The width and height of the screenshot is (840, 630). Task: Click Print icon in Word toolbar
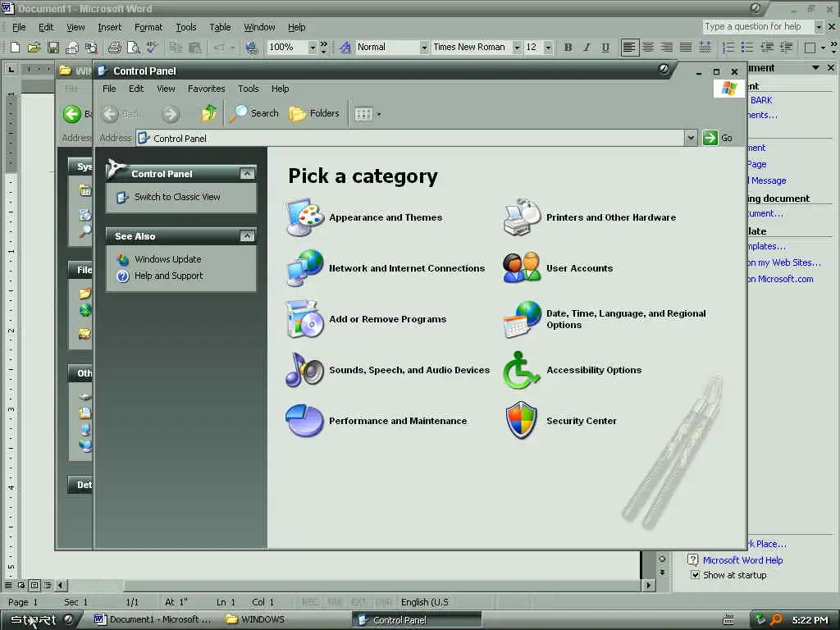point(114,48)
